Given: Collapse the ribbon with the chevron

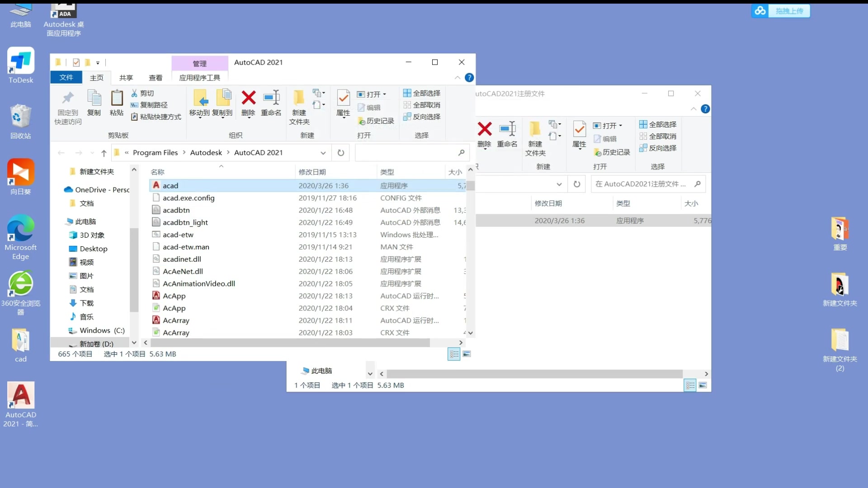Looking at the screenshot, I should pos(458,78).
